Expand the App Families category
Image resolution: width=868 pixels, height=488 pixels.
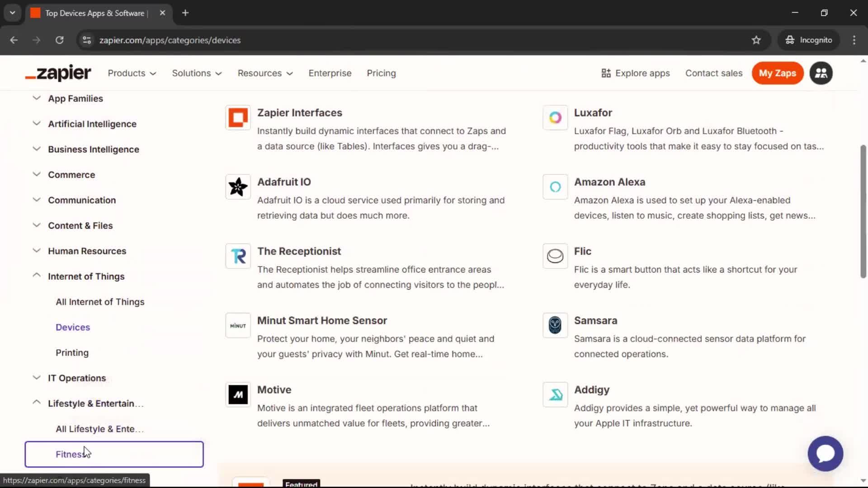click(37, 98)
